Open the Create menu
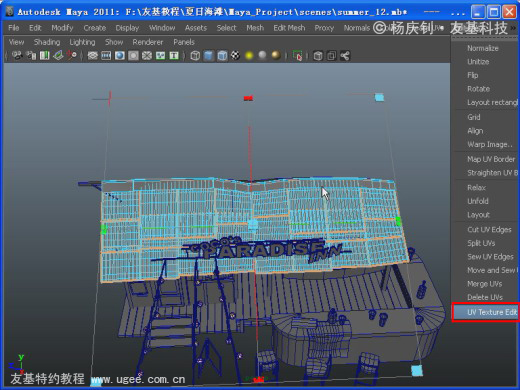This screenshot has height=390, width=520. point(95,28)
